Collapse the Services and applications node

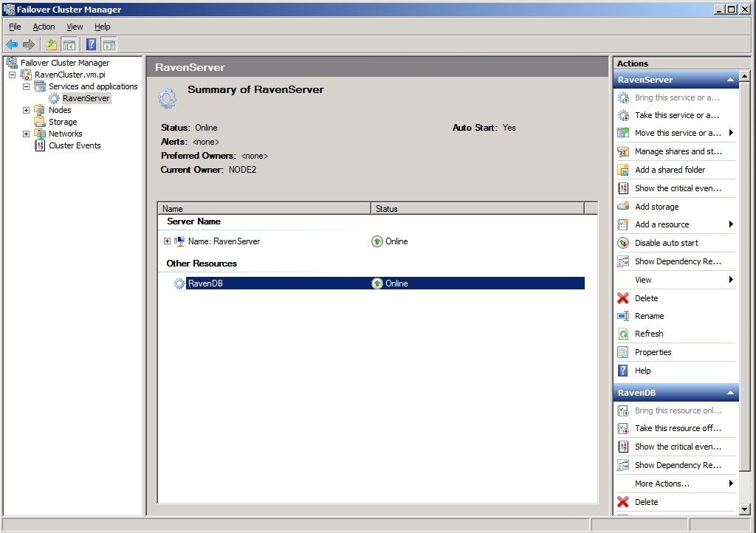(x=26, y=87)
